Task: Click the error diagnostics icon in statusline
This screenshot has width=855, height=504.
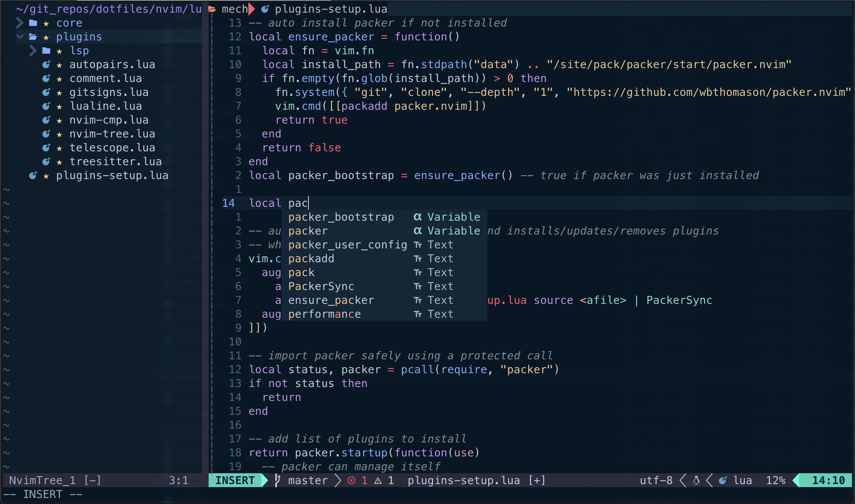Action: [352, 480]
